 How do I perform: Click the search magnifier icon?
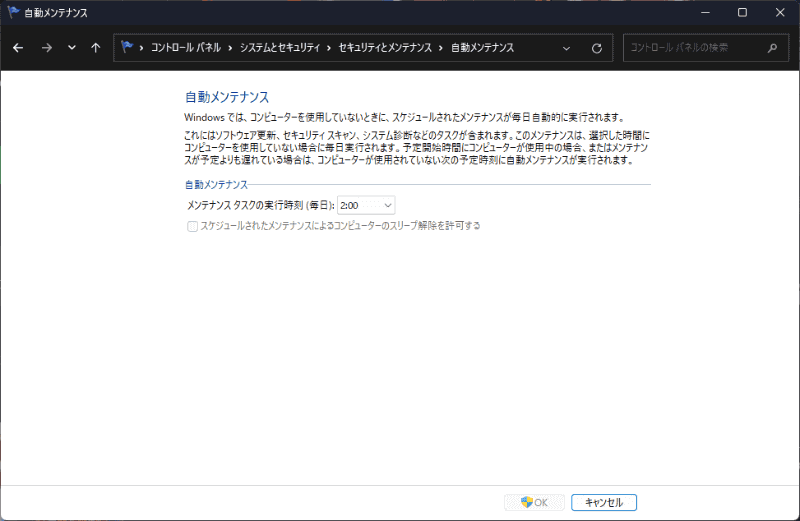point(772,48)
